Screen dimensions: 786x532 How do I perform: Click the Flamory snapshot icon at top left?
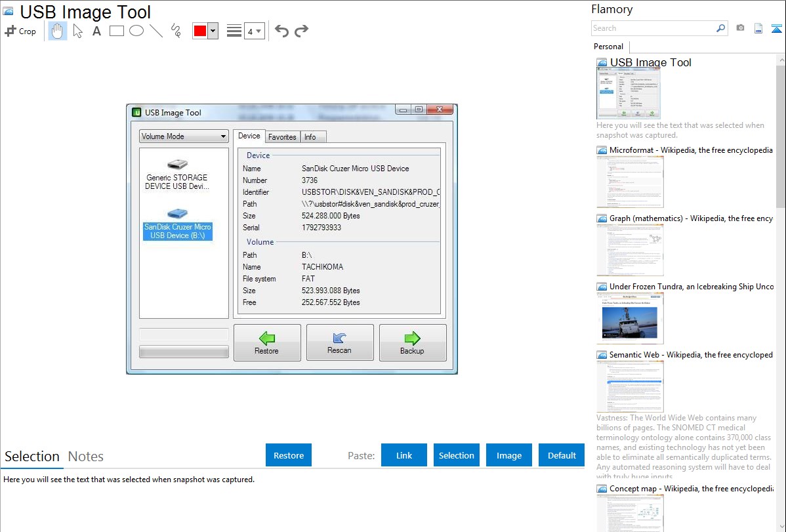tap(9, 11)
